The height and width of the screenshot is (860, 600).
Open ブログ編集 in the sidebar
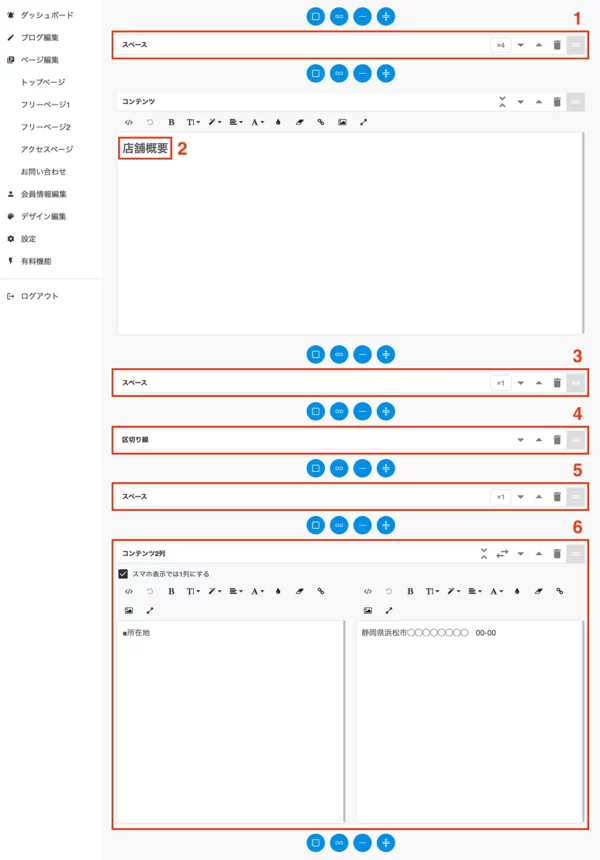(x=40, y=37)
